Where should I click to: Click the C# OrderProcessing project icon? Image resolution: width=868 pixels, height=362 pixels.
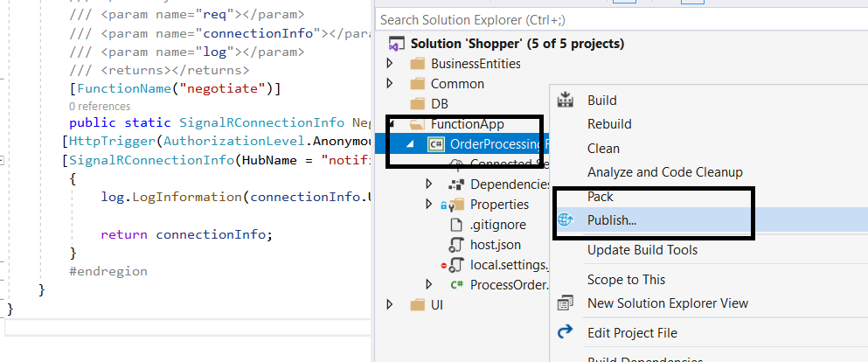(435, 144)
